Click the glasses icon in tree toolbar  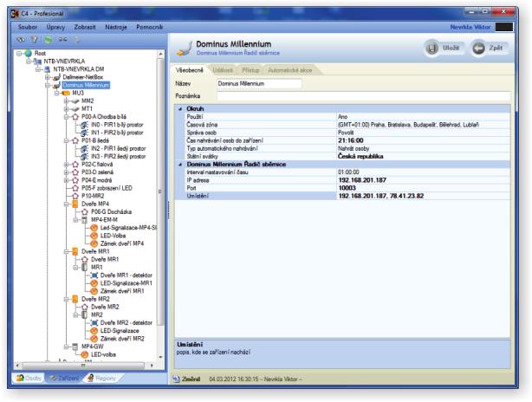(x=62, y=40)
